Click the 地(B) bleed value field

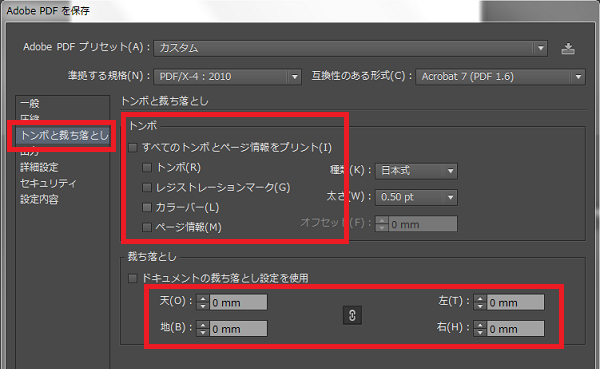[x=238, y=329]
